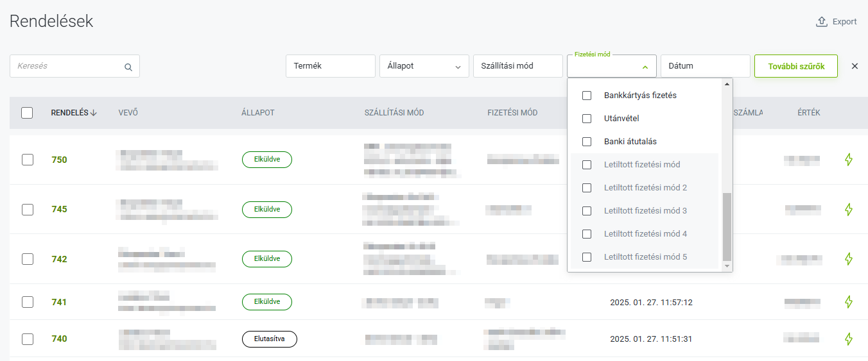This screenshot has width=868, height=361.
Task: Open quick actions lightning icon for order 750
Action: [x=849, y=160]
